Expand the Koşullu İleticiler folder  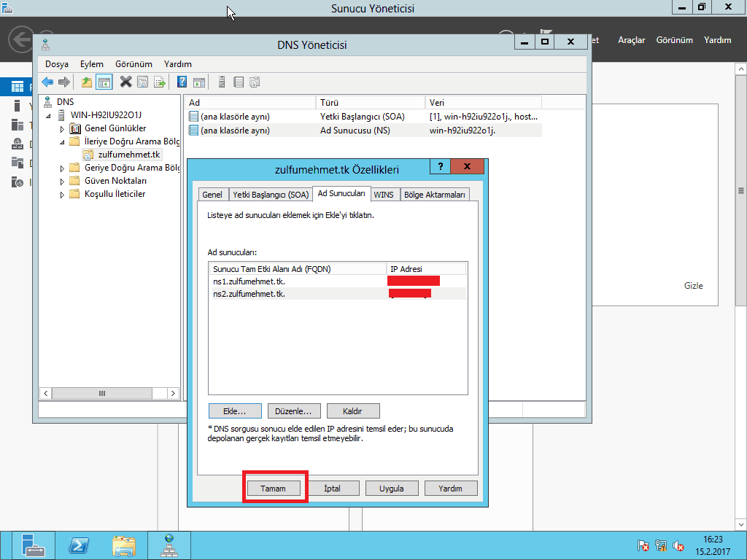(63, 194)
